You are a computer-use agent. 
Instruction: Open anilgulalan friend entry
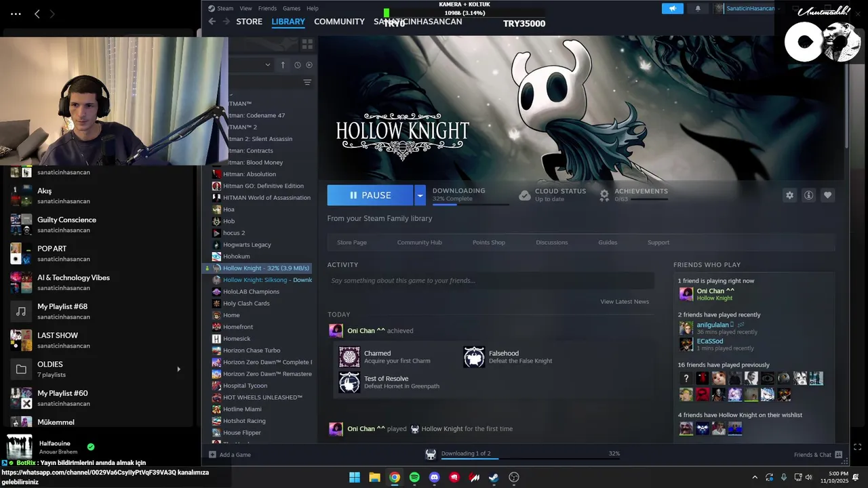click(713, 325)
